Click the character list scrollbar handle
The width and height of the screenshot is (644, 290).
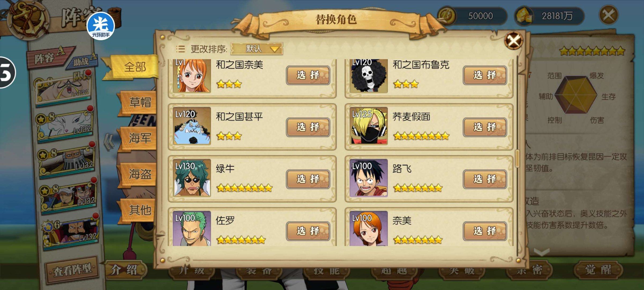[x=517, y=158]
